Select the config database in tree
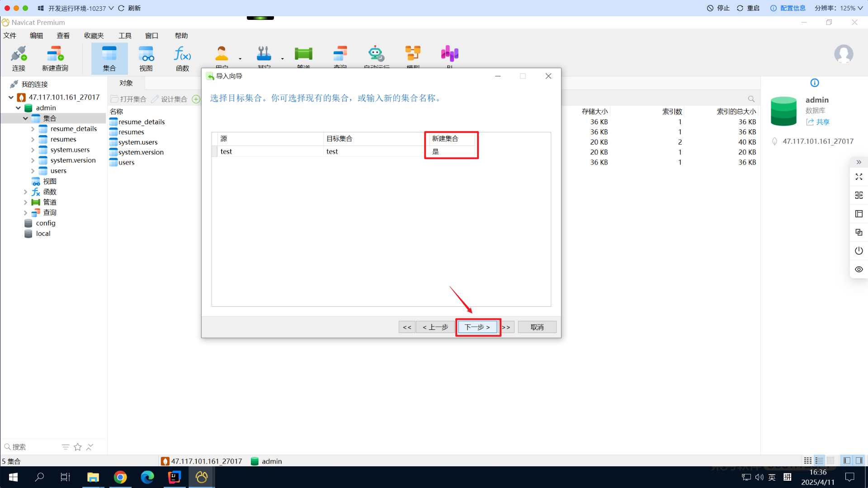868x488 pixels. [x=46, y=223]
